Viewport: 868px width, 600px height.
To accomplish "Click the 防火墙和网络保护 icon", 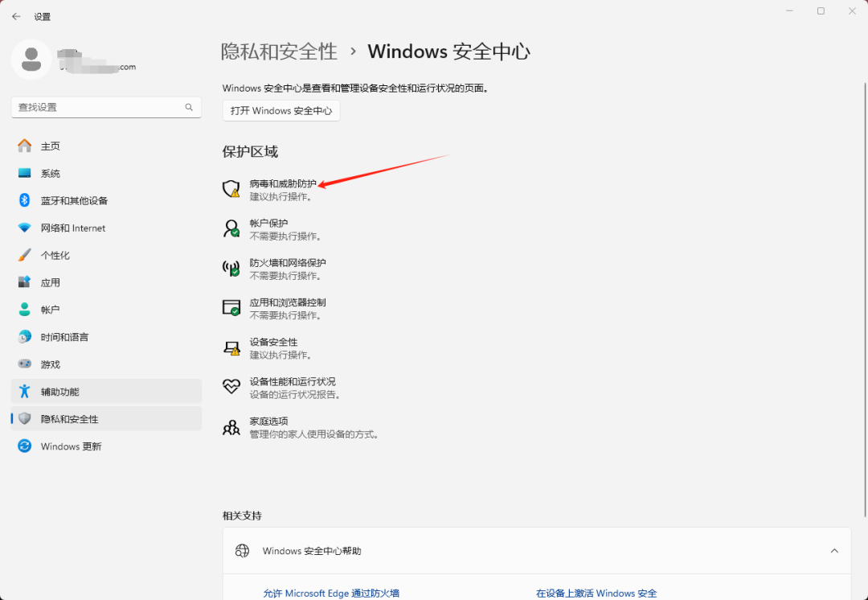I will pos(231,269).
